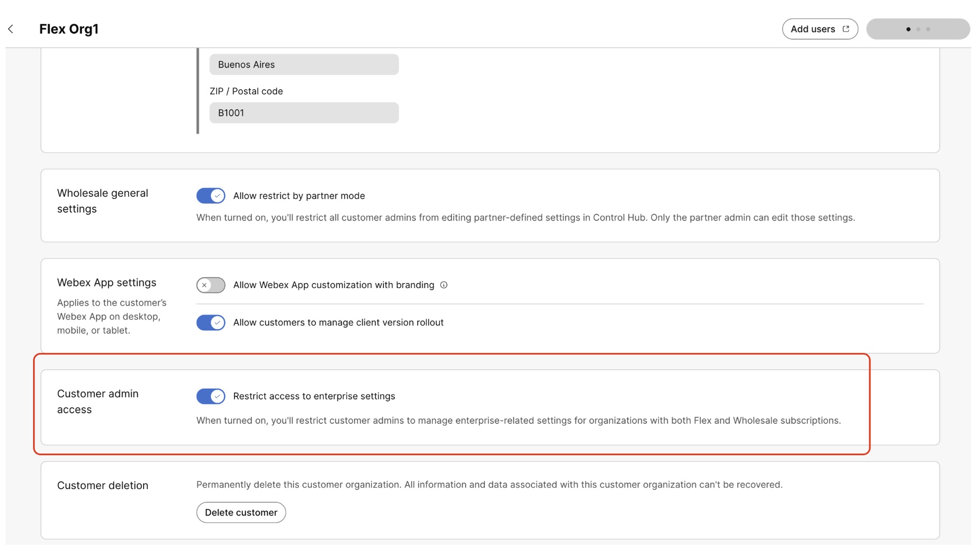Click the ZIP / Postal code label
The image size is (980, 552).
pyautogui.click(x=246, y=91)
